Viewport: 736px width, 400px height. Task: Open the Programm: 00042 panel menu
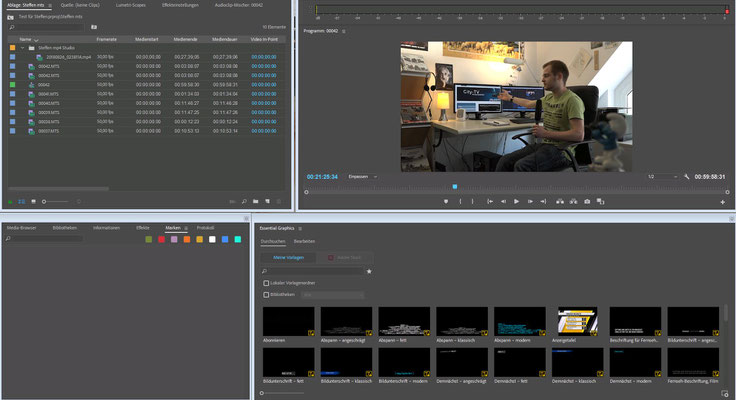click(x=344, y=31)
